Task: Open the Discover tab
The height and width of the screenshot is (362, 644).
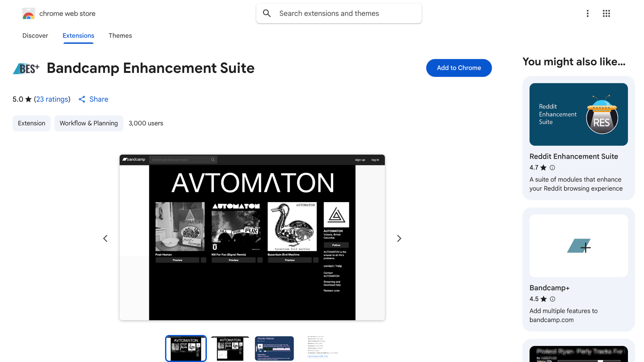Action: 35,36
